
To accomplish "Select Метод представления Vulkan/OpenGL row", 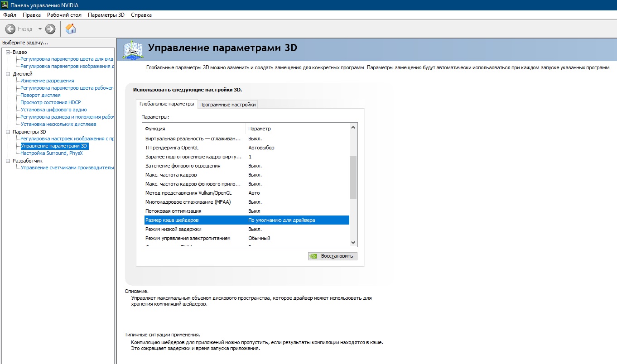I will click(247, 193).
